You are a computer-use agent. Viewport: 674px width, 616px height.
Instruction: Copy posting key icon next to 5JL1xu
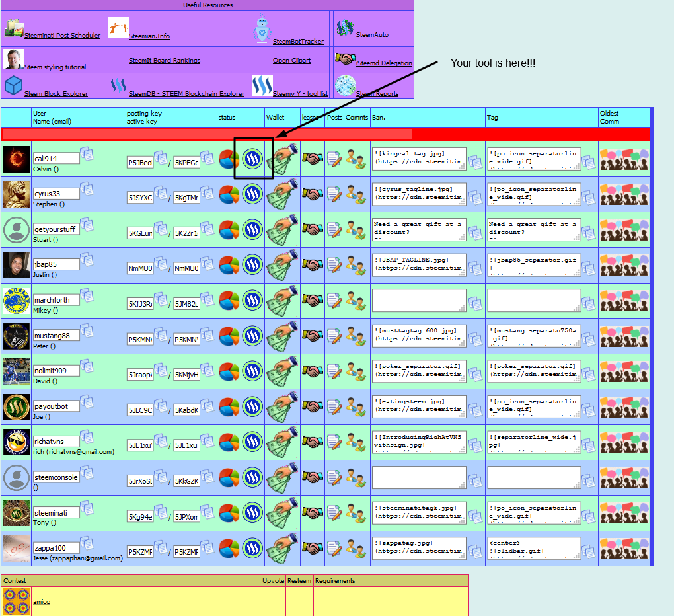161,442
